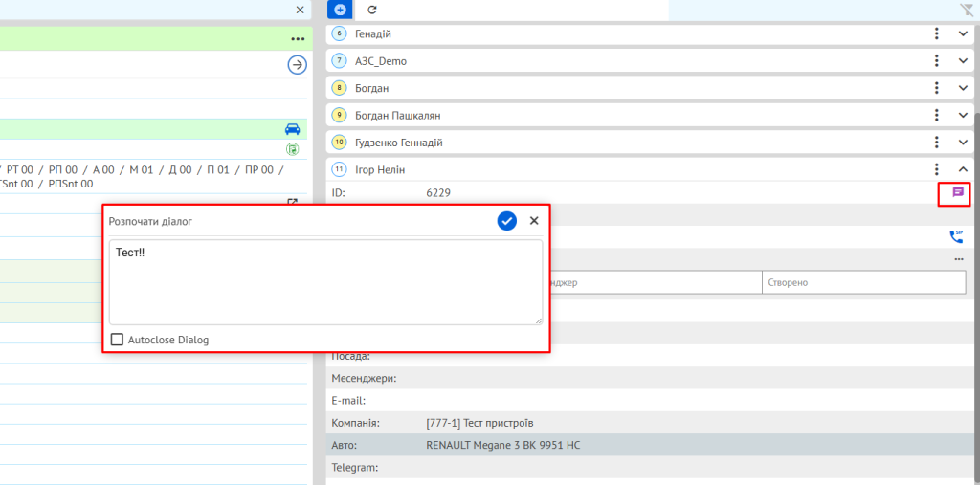
Task: Click the E-mail label row
Action: click(650, 401)
